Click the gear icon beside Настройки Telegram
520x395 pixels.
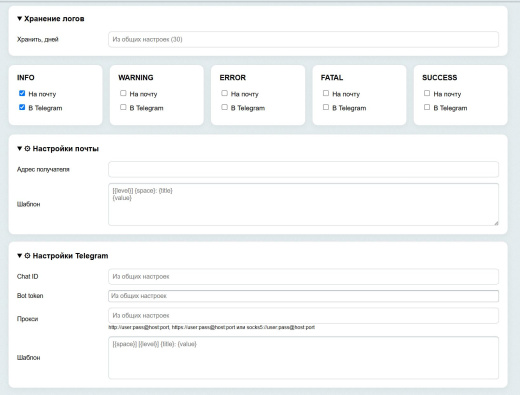[27, 256]
